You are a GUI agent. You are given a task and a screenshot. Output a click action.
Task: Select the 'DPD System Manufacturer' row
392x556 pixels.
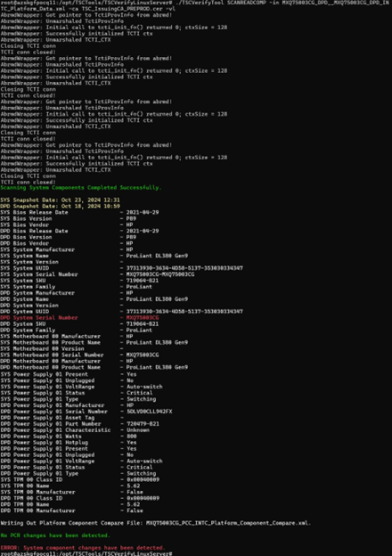(67, 293)
